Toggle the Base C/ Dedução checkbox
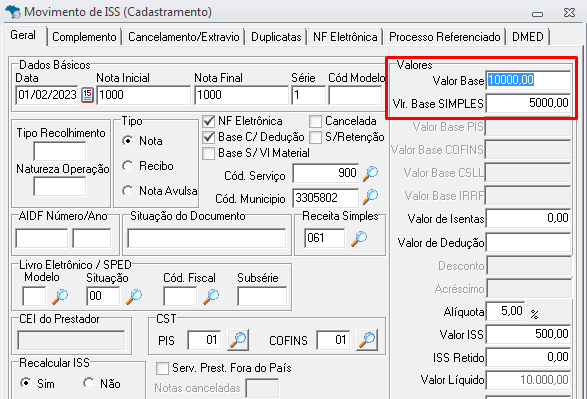The width and height of the screenshot is (587, 399). click(x=208, y=137)
